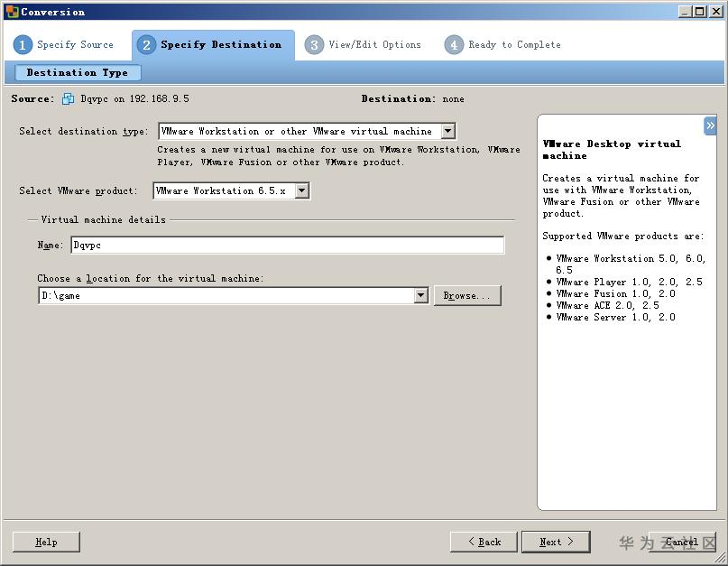
Task: Click the step 4 circle icon
Action: coord(454,45)
